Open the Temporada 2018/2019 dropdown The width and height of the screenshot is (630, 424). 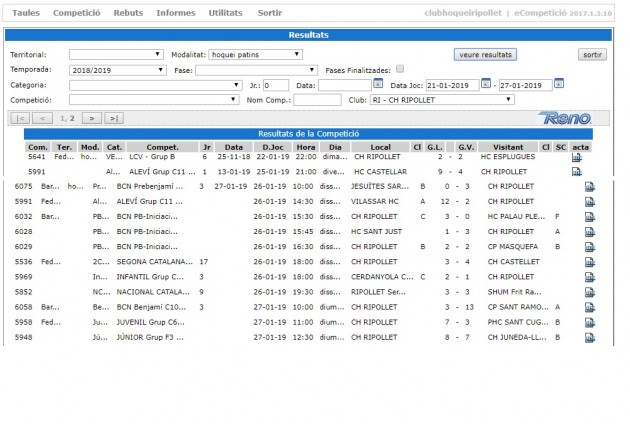coord(118,70)
